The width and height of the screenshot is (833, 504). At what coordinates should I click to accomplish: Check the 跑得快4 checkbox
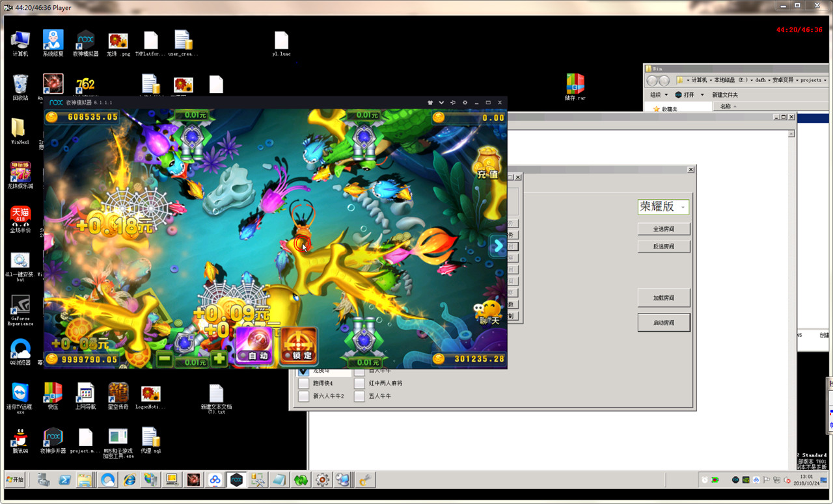click(x=304, y=384)
